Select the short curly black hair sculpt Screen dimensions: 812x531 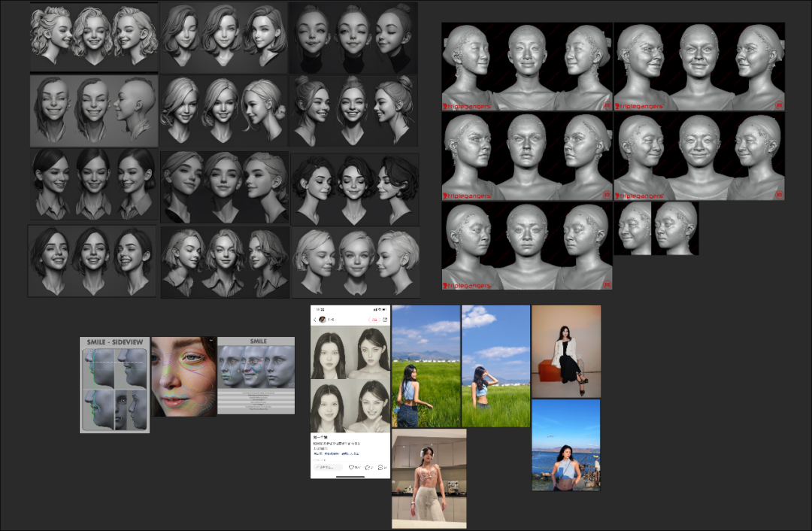355,190
